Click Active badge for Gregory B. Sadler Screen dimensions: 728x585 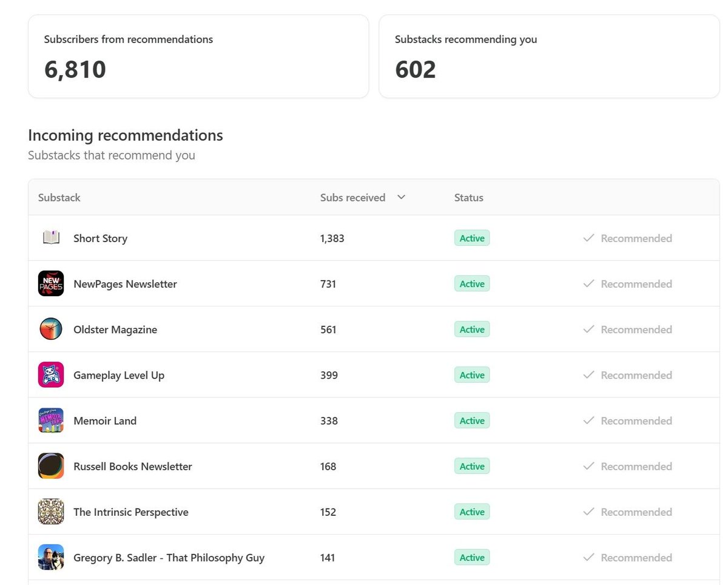[x=472, y=557]
